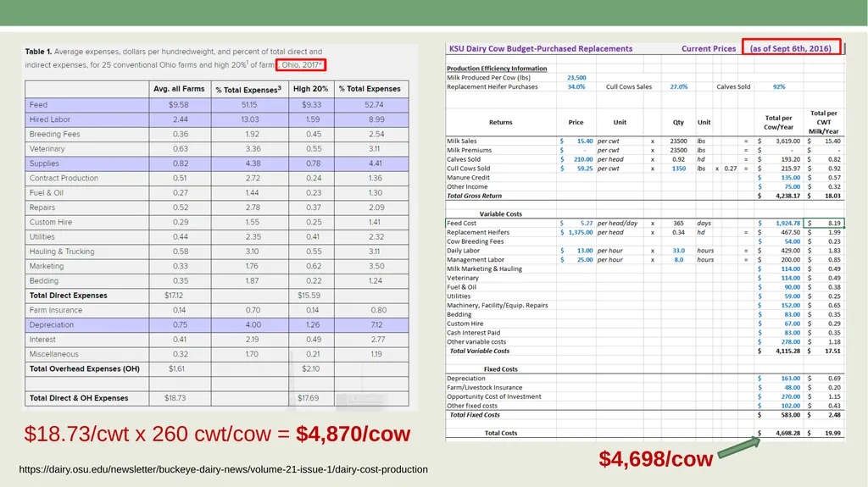Select the 4,698.28 total costs value
The height and width of the screenshot is (487, 868).
tap(787, 434)
